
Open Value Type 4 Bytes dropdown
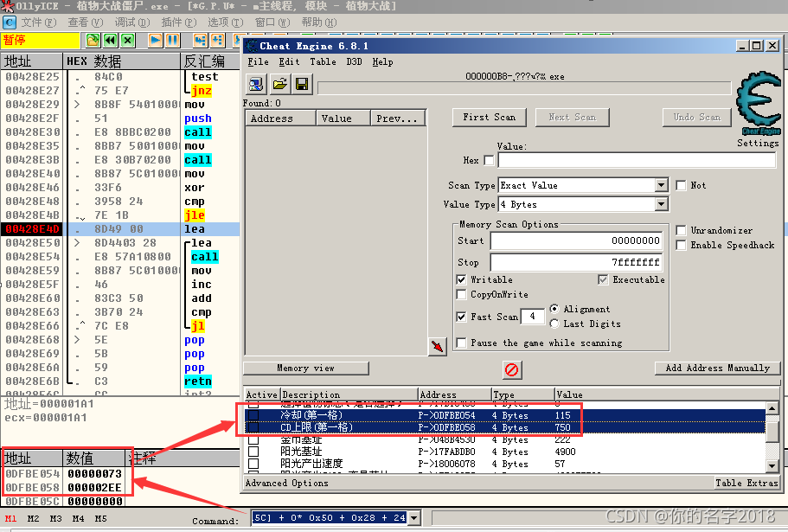pos(662,204)
